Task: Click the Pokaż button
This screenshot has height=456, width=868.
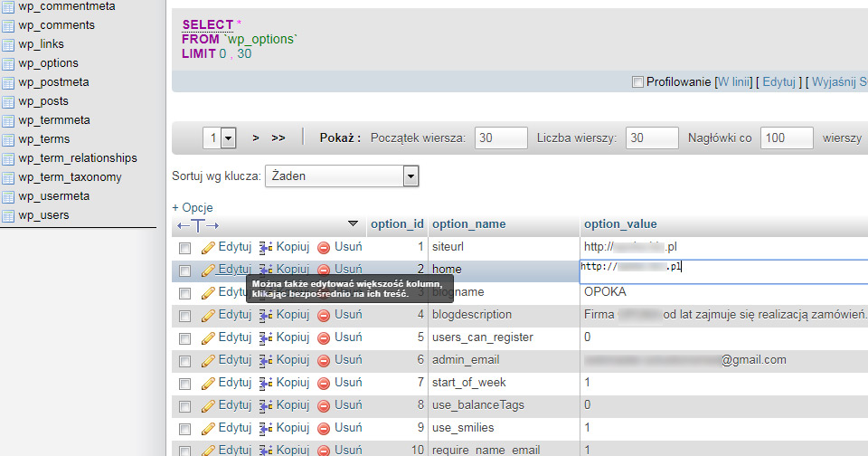Action: 340,138
